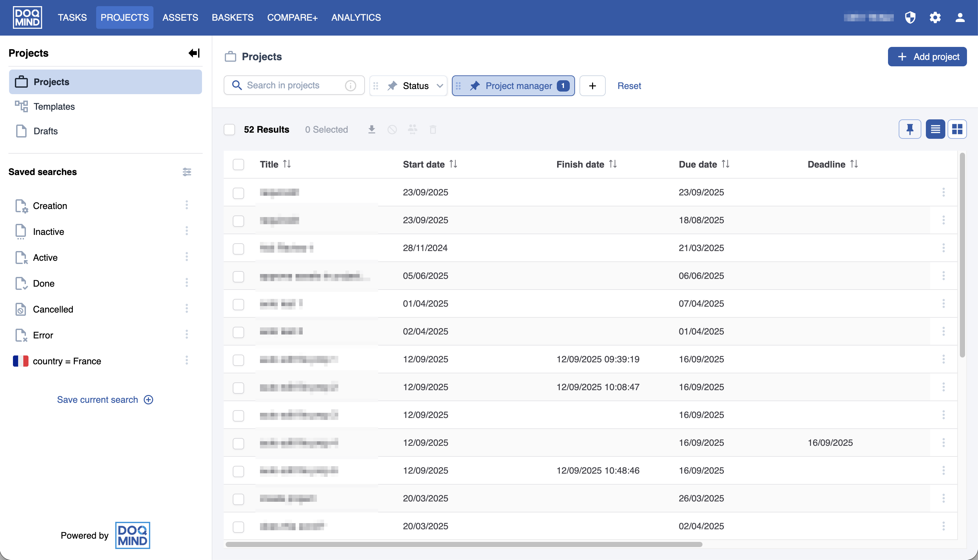Click the cancel icon in results toolbar
978x560 pixels.
click(x=392, y=130)
